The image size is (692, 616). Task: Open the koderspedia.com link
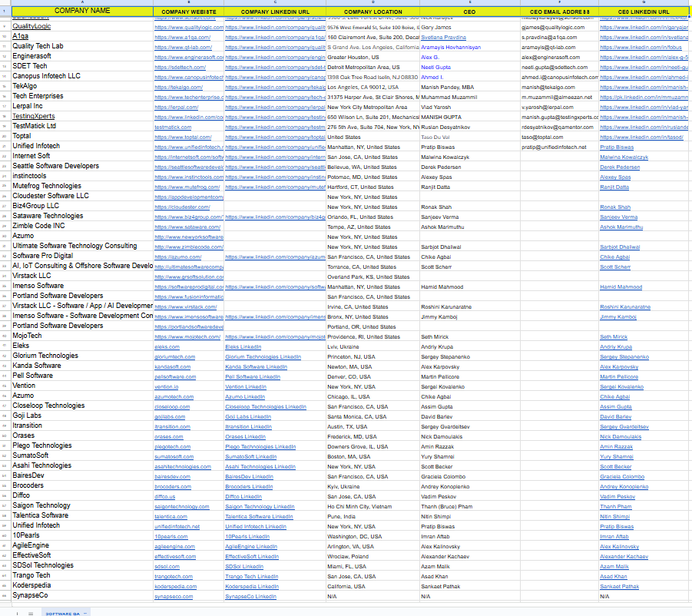tap(176, 587)
